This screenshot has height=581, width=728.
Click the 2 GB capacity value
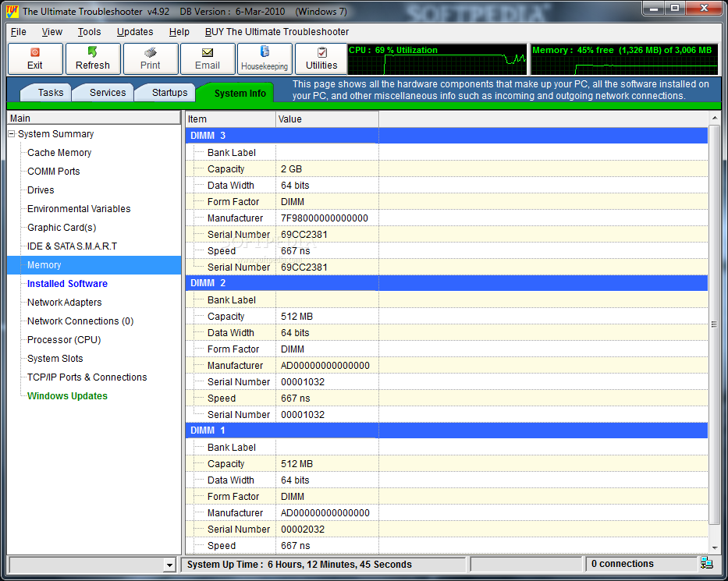[x=291, y=169]
